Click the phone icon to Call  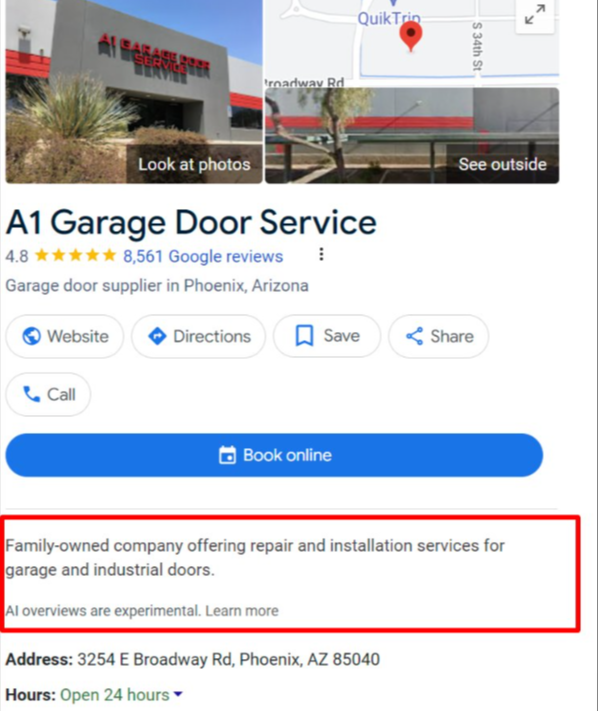pos(32,394)
